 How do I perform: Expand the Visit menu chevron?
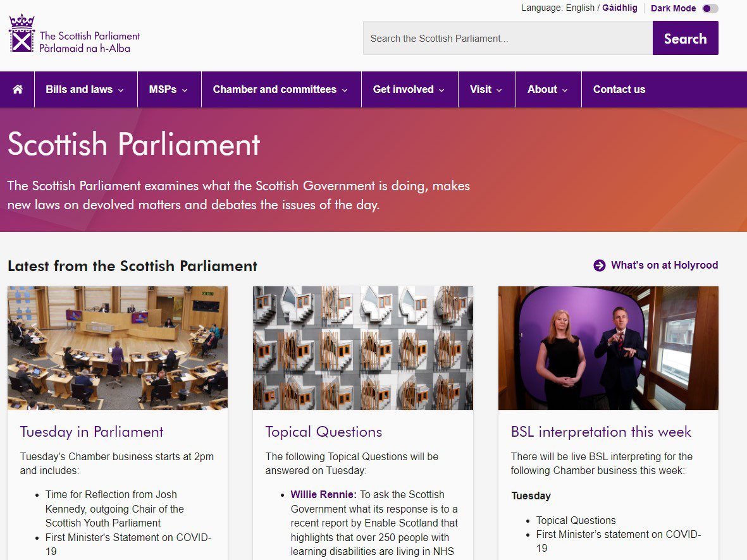click(499, 90)
